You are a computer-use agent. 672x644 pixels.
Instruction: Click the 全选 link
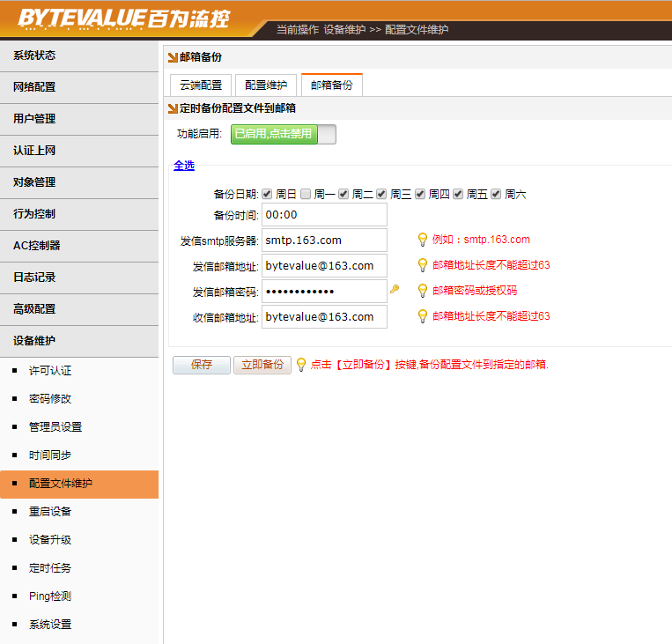184,166
